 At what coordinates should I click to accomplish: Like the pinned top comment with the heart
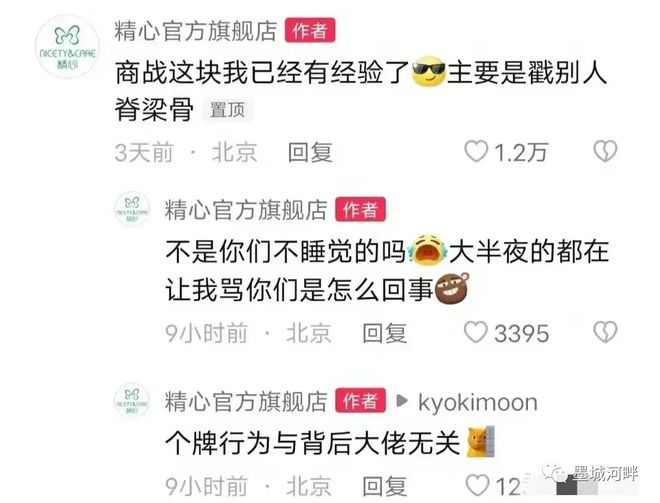click(476, 151)
